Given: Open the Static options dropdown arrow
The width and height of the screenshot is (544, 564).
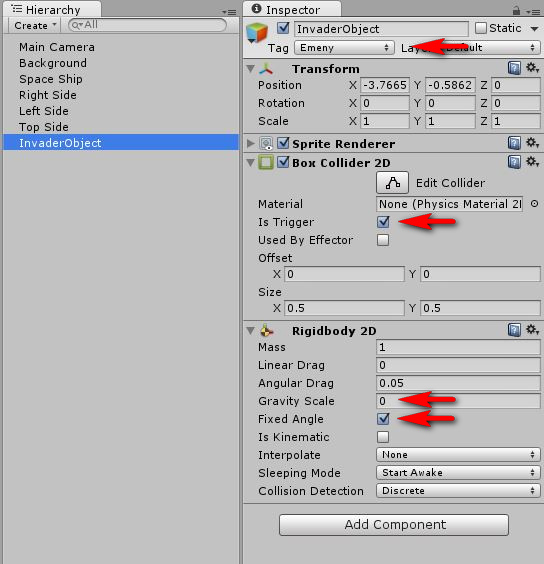Looking at the screenshot, I should 534,28.
